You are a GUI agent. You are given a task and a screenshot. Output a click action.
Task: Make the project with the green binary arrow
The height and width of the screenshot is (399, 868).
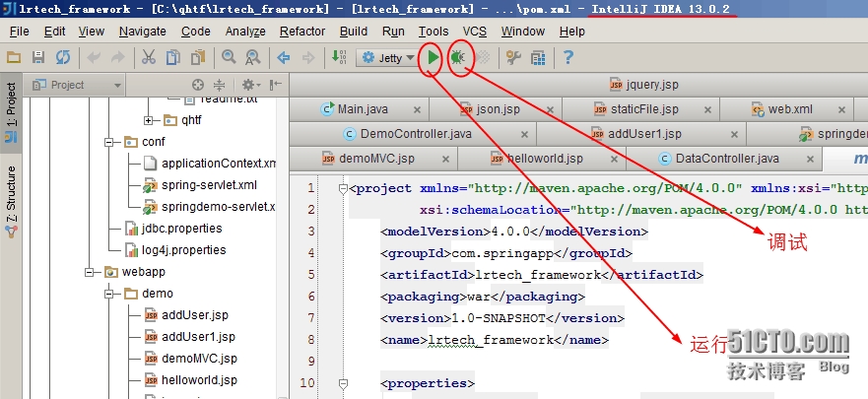pyautogui.click(x=339, y=57)
